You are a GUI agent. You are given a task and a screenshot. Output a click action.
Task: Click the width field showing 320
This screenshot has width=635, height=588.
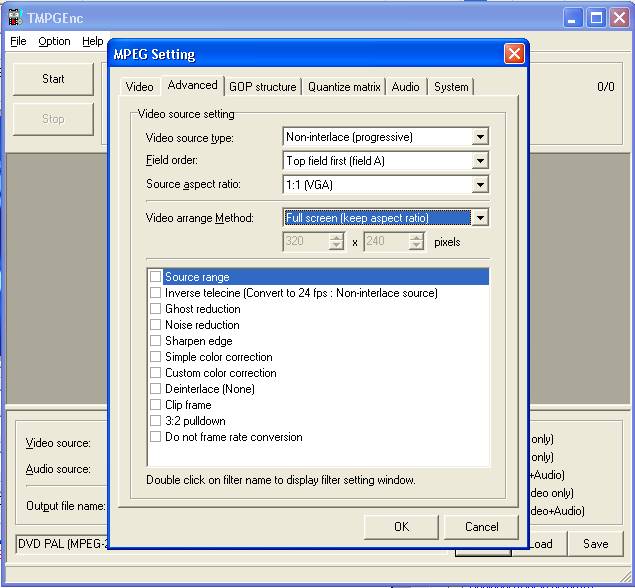coord(306,241)
